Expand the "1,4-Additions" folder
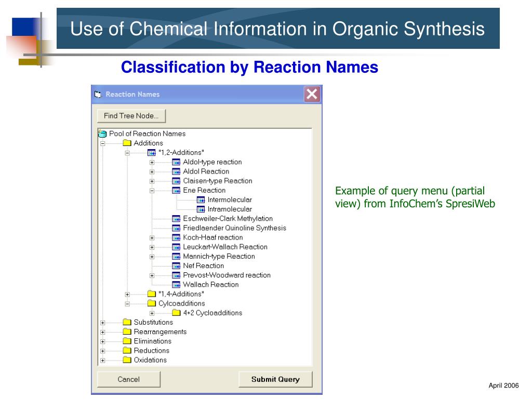 [x=127, y=295]
